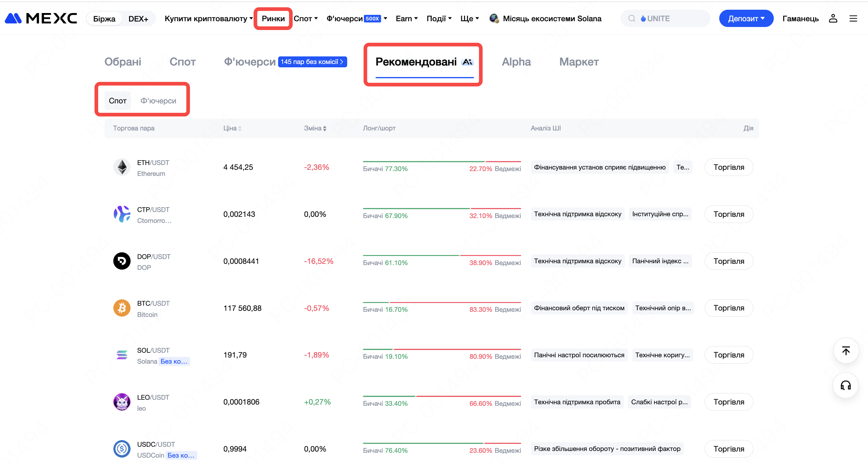Click Торгівля button for CTP/USDT
This screenshot has width=868, height=464.
729,214
